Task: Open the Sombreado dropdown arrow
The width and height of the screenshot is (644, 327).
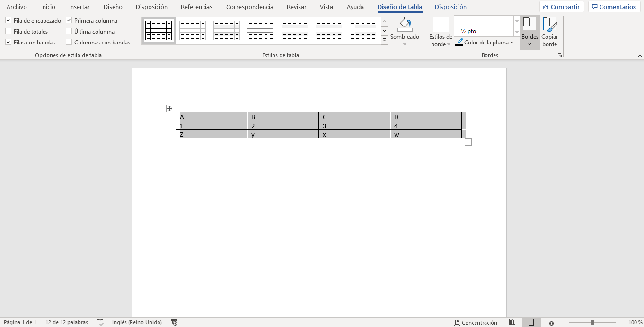Action: pos(405,44)
